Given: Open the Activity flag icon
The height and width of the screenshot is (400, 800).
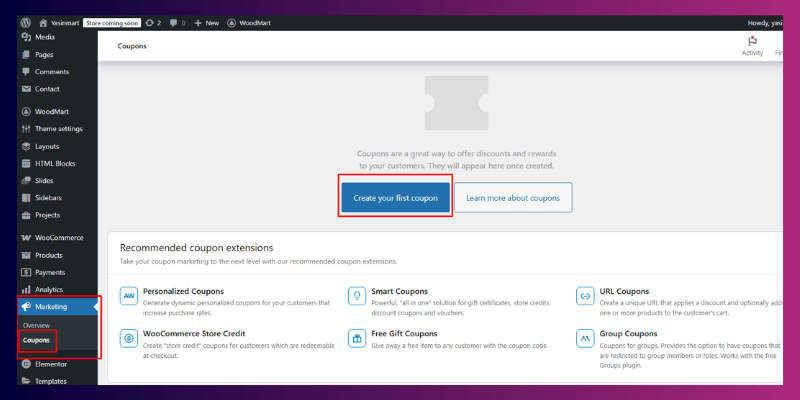Looking at the screenshot, I should pos(752,41).
